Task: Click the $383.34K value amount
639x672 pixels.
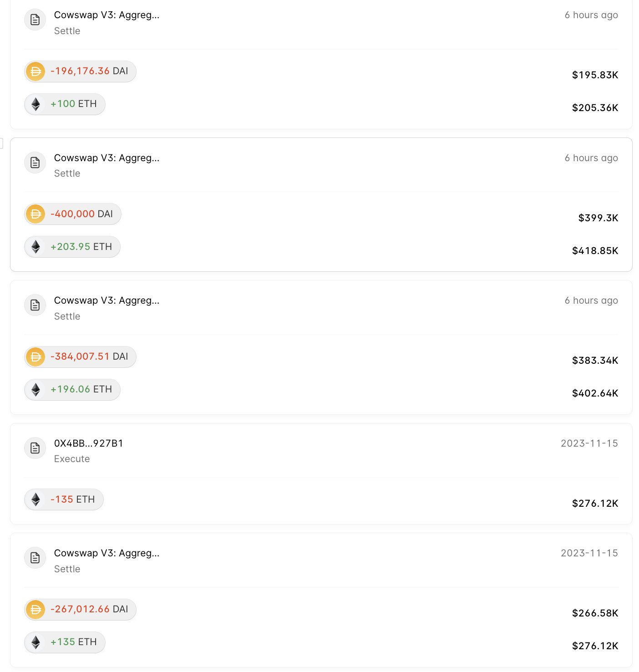Action: (x=595, y=361)
